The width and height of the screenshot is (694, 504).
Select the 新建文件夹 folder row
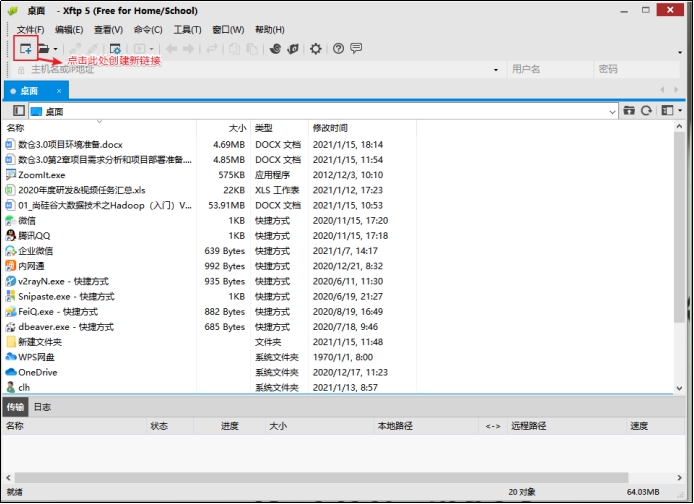tap(208, 342)
